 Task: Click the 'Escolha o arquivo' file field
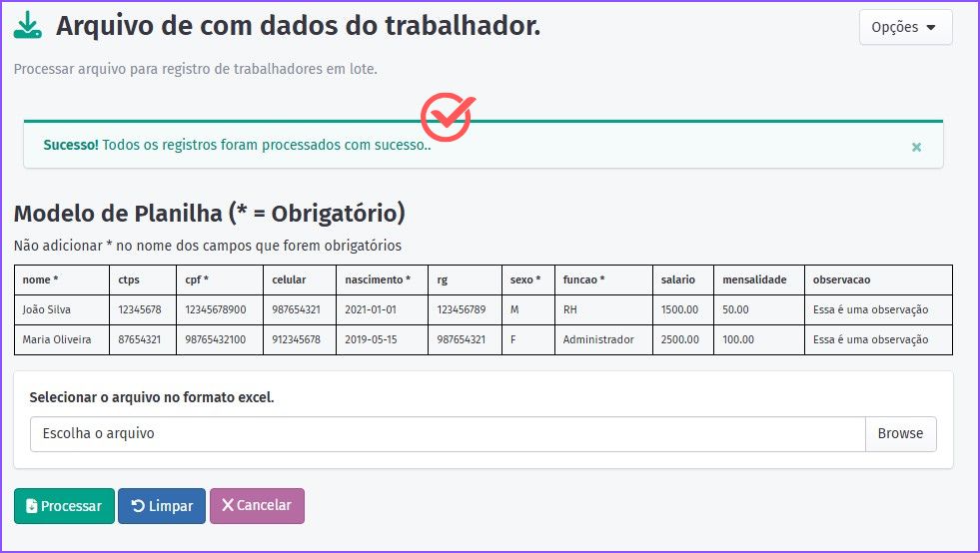447,434
